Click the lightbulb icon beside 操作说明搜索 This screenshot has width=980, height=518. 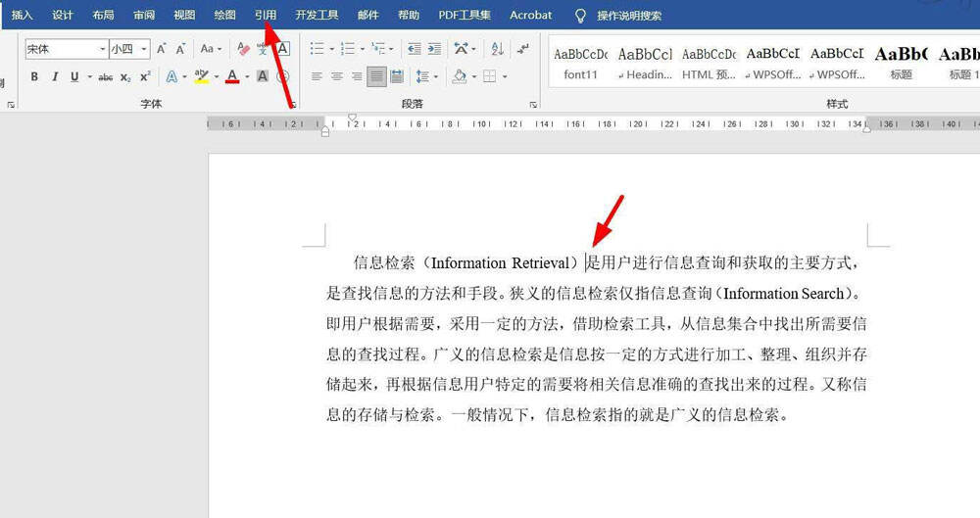pyautogui.click(x=580, y=16)
